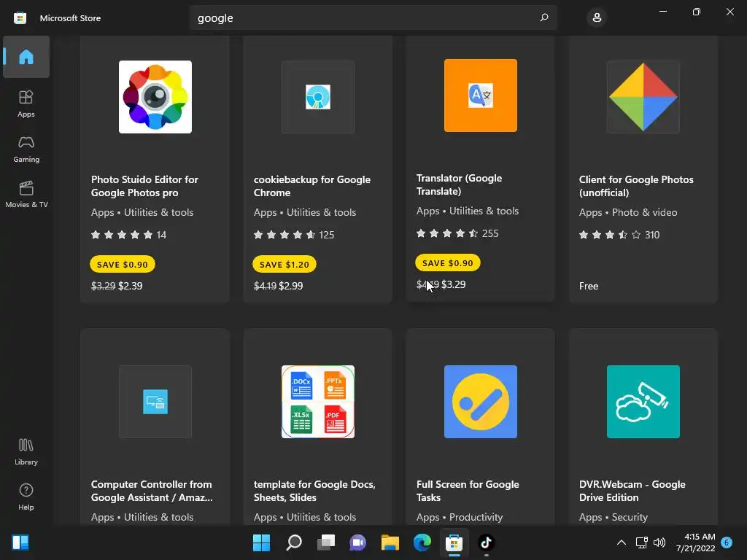Click Apps • Security category text
747x560 pixels.
(x=613, y=517)
